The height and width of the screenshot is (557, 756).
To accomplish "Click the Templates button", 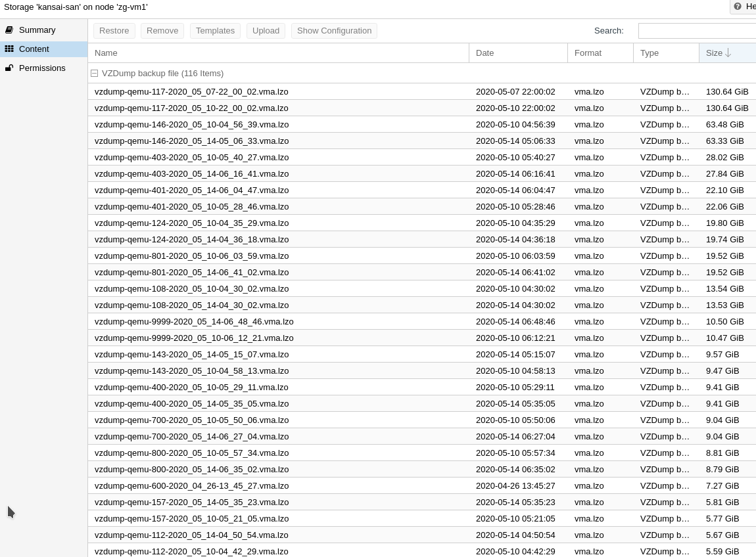I will [215, 30].
